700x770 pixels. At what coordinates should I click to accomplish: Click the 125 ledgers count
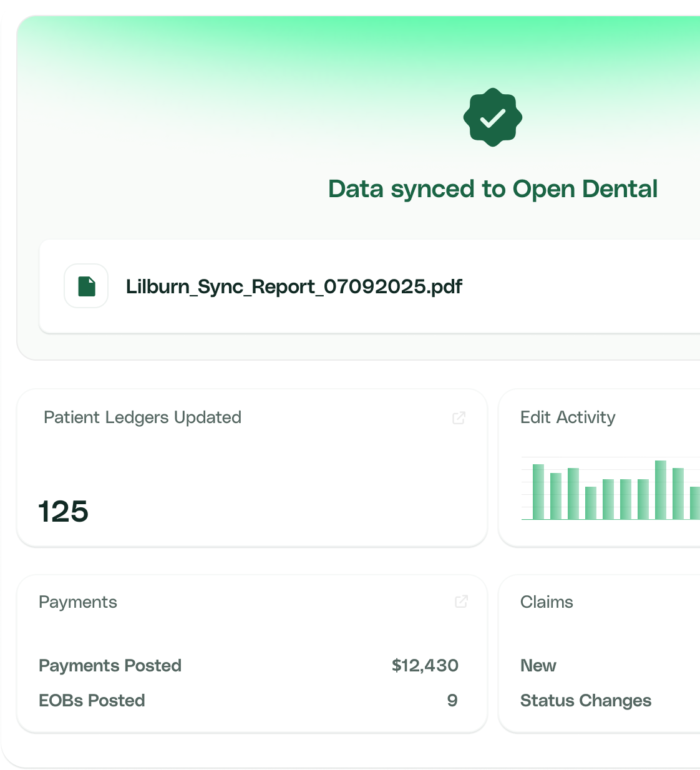(x=64, y=512)
